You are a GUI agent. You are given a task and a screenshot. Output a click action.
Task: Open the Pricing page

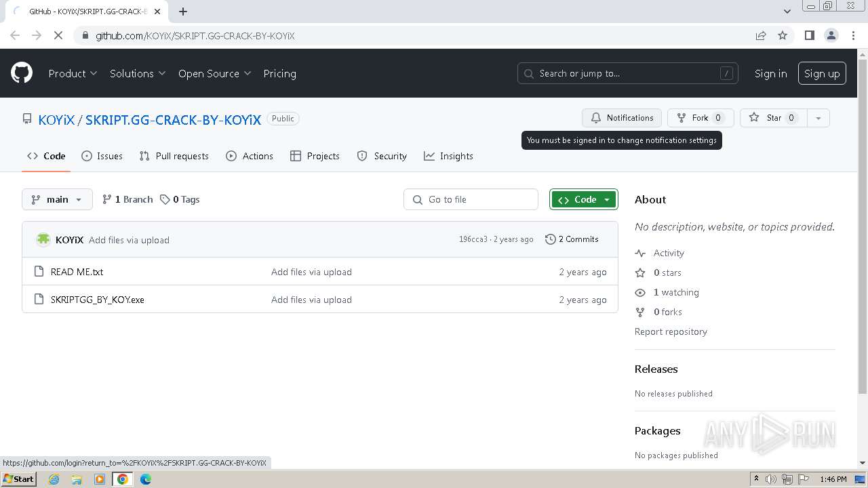[279, 73]
